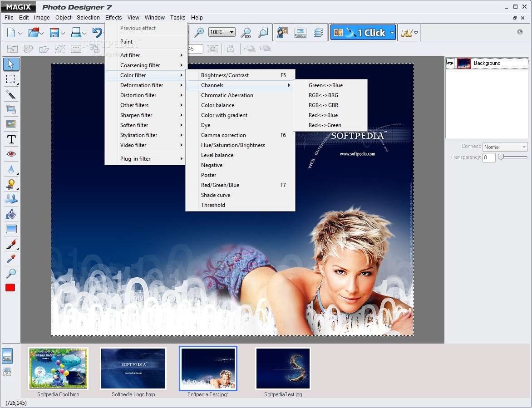The height and width of the screenshot is (408, 532).
Task: Activate the magnifier zoom tool in toolbox
Action: point(11,273)
